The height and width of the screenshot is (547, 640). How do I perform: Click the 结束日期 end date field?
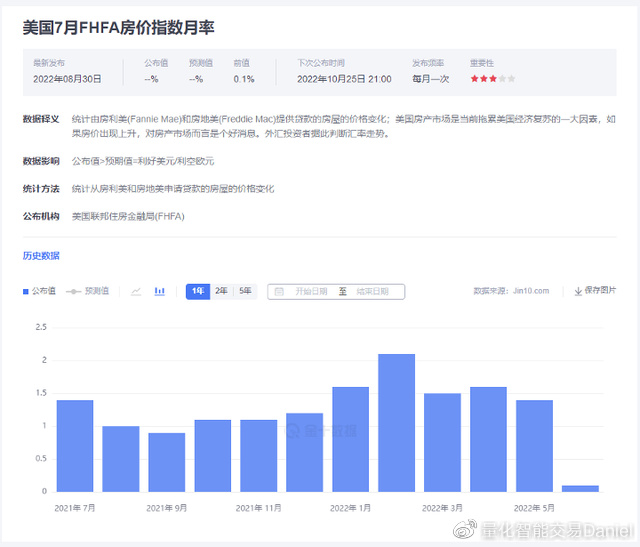pyautogui.click(x=372, y=291)
